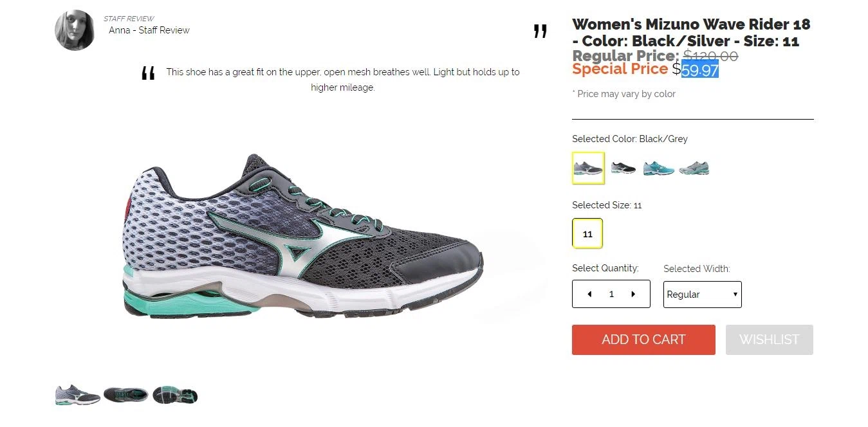Screen dimensions: 868x427
Task: Select size 11 option
Action: pos(587,234)
